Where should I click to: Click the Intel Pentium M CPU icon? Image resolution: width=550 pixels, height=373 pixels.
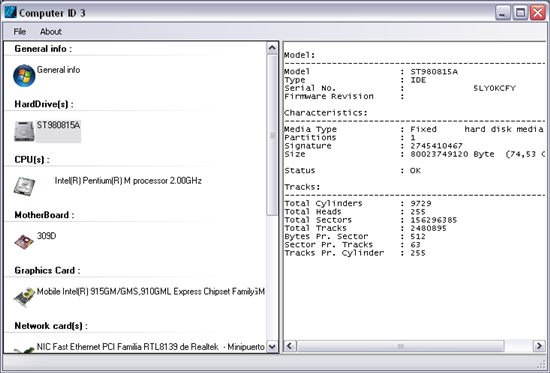pos(24,186)
